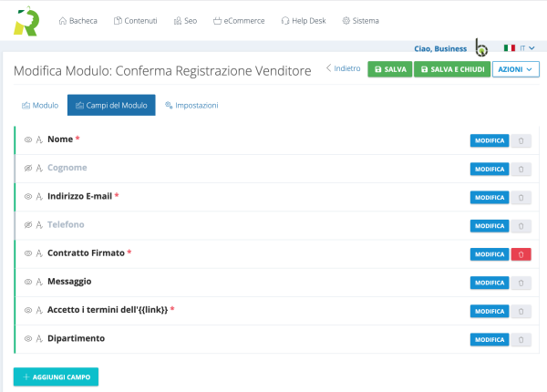Screen dimensions: 547x392
Task: Click trash icon for Indirizzo E-mail row
Action: point(521,197)
